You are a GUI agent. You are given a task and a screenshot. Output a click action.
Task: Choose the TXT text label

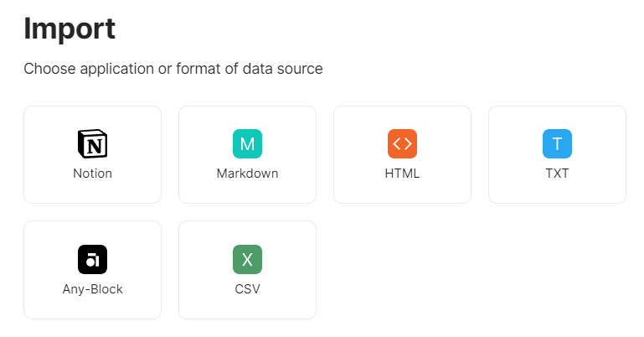(x=557, y=174)
